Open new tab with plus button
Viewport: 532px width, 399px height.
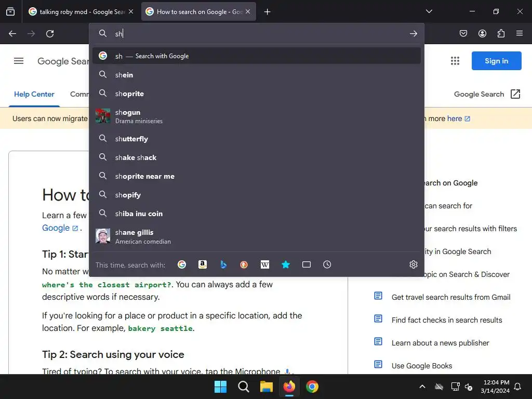[x=268, y=12]
